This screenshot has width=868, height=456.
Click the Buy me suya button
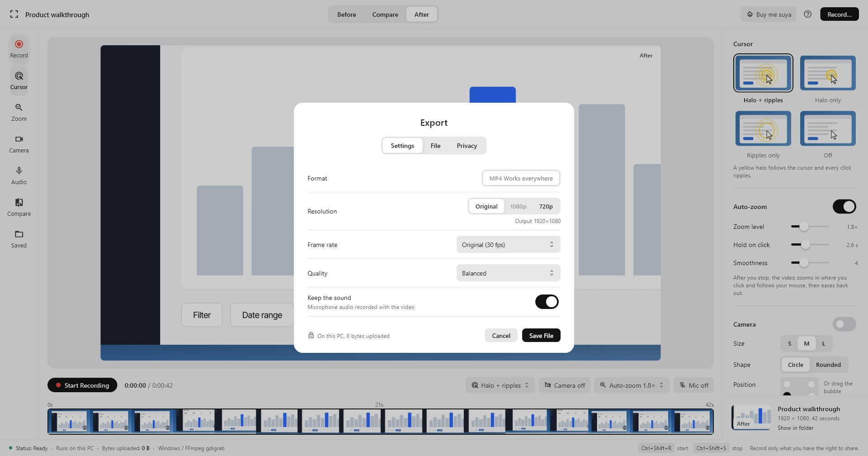[769, 14]
